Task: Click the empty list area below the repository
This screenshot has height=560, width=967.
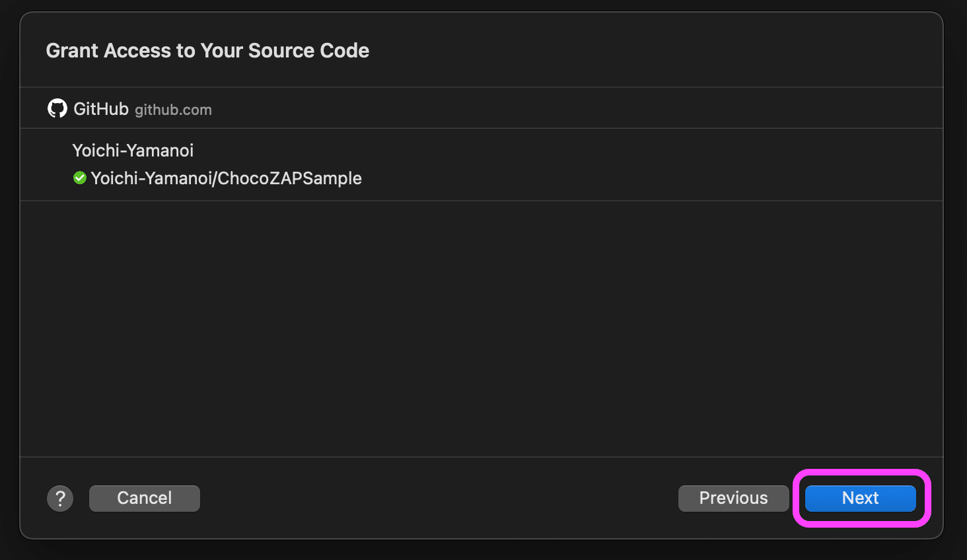Action: click(x=481, y=328)
